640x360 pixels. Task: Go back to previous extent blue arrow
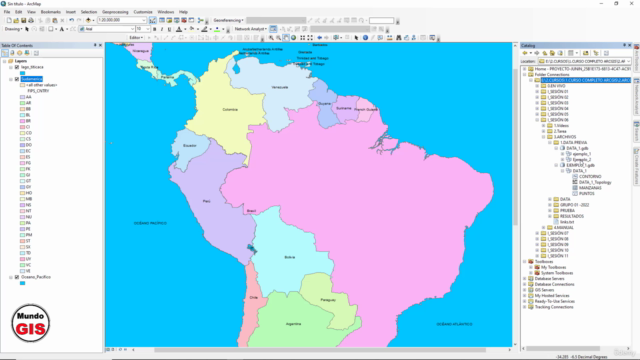[320, 38]
